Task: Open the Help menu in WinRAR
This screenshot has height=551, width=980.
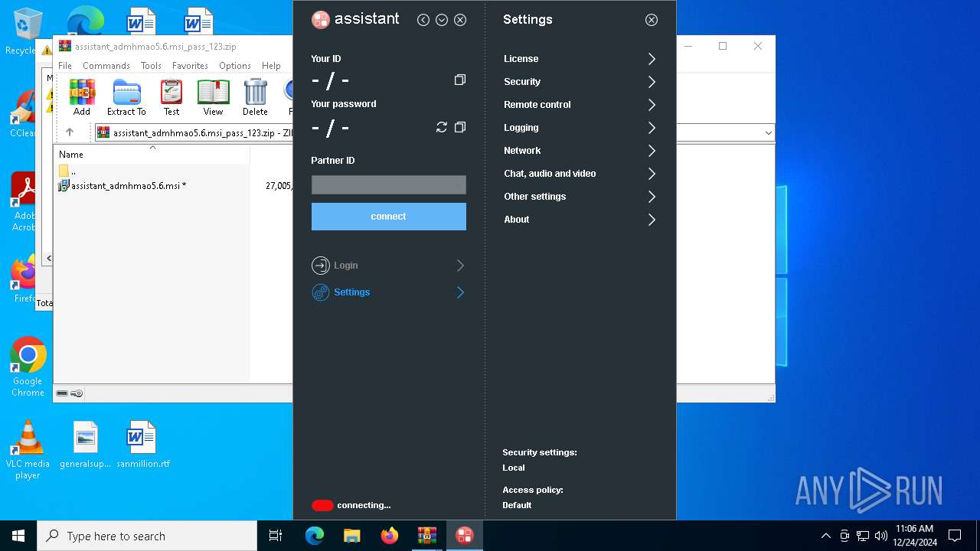Action: [x=271, y=66]
